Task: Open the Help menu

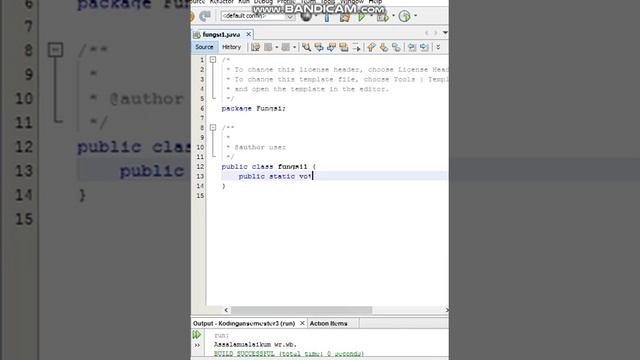Action: [375, 2]
